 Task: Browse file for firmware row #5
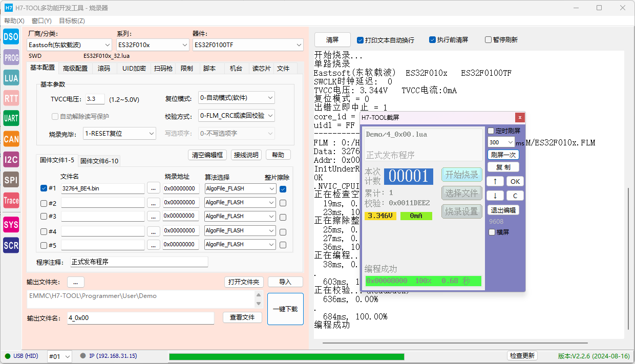tap(154, 245)
